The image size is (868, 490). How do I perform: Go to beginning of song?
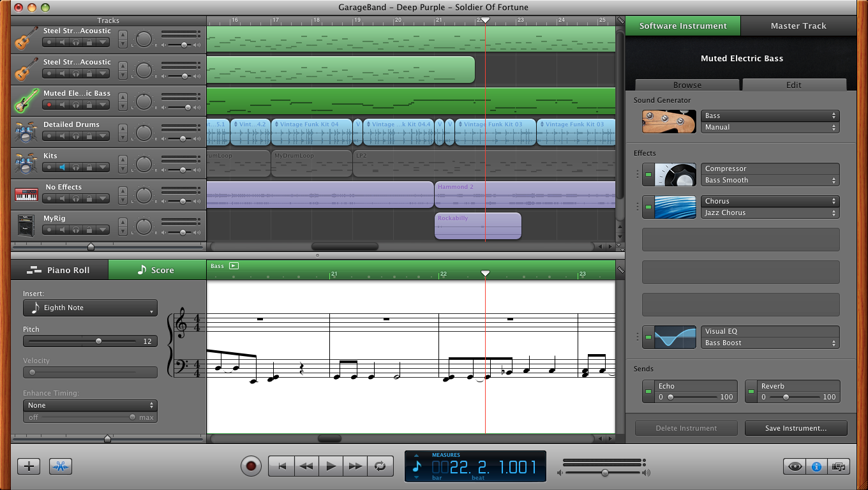pos(281,466)
